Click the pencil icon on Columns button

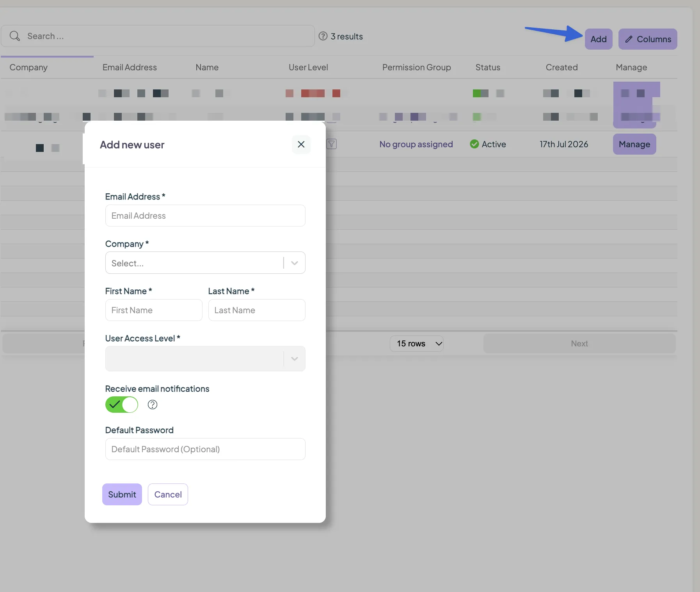click(x=629, y=39)
